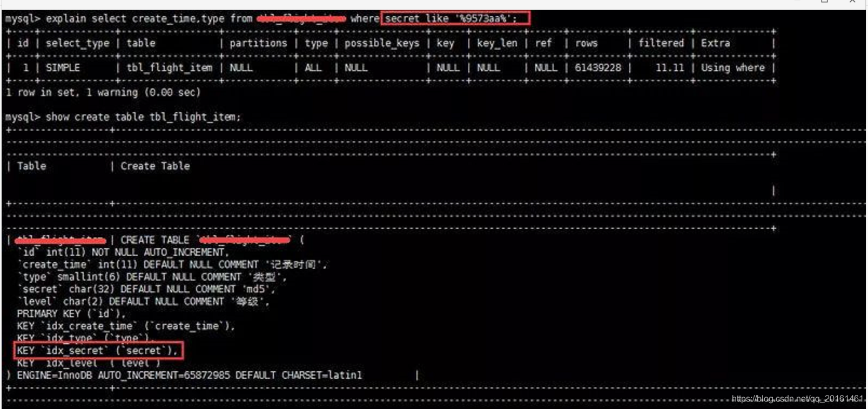Click the KEY idx_create_time index line

125,326
